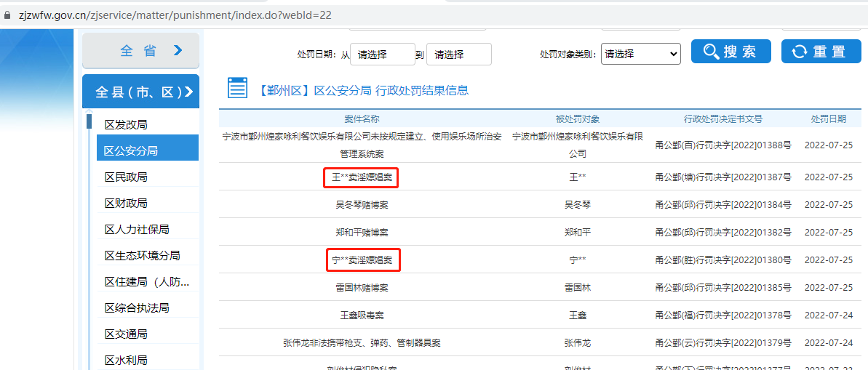Open 区财政局 department entry
The height and width of the screenshot is (370, 868).
click(126, 204)
